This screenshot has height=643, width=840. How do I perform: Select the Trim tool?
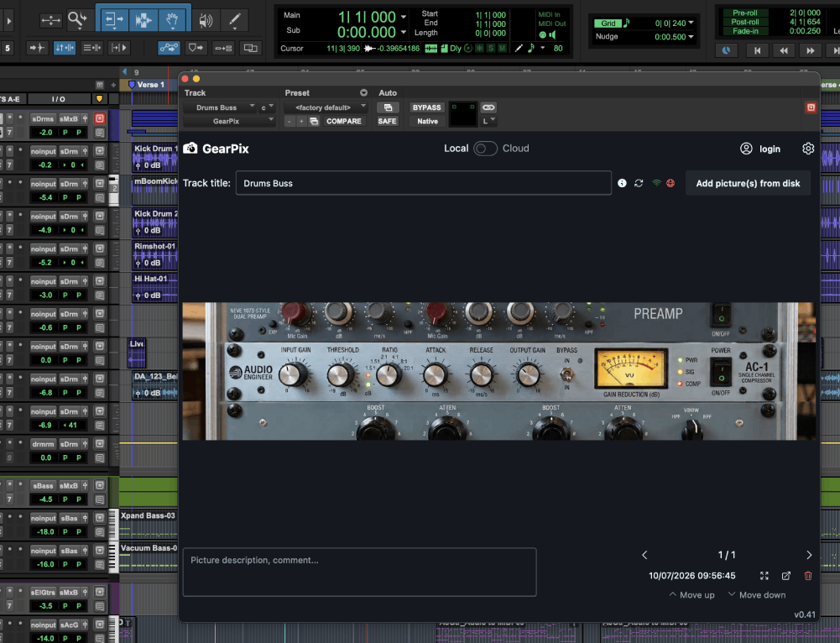click(113, 20)
